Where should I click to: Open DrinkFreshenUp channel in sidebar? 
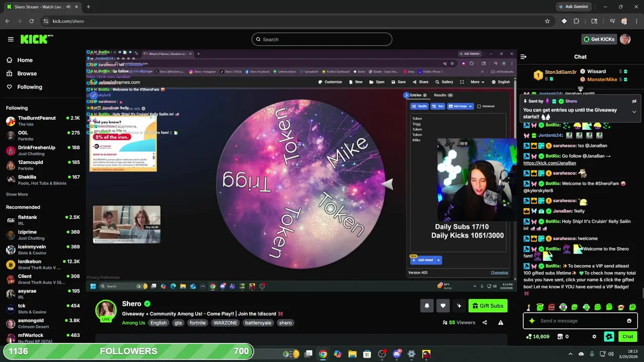click(43, 150)
